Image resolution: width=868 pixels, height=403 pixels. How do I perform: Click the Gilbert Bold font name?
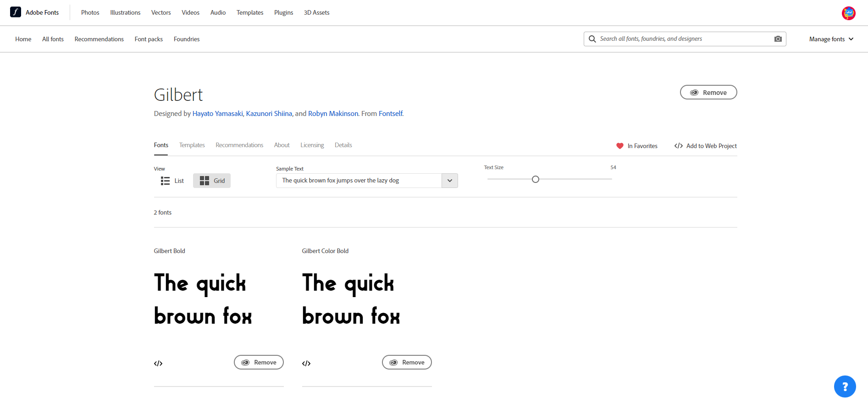tap(170, 251)
